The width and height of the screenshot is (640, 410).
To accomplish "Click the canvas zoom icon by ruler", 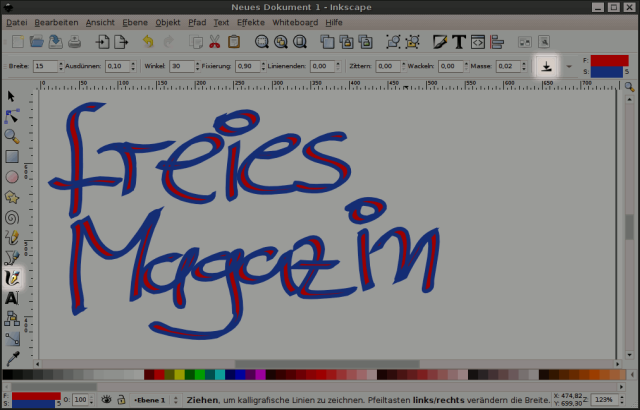I will (x=629, y=86).
